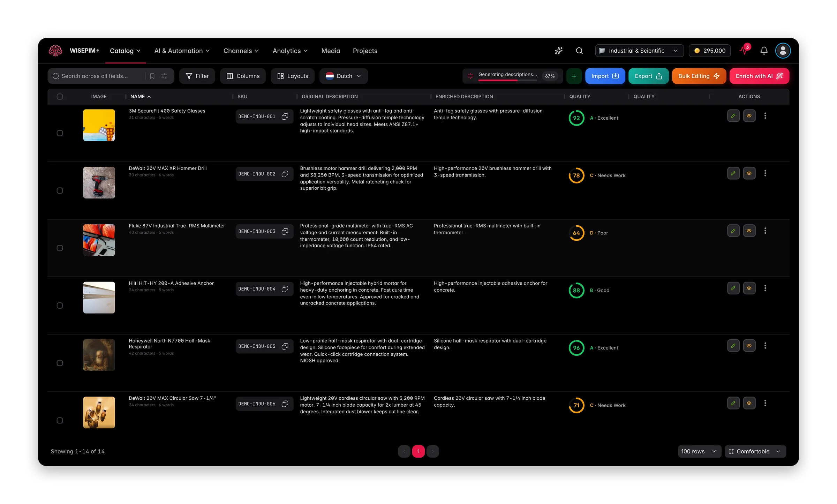Open the user profile avatar
This screenshot has height=504, width=837.
click(783, 51)
